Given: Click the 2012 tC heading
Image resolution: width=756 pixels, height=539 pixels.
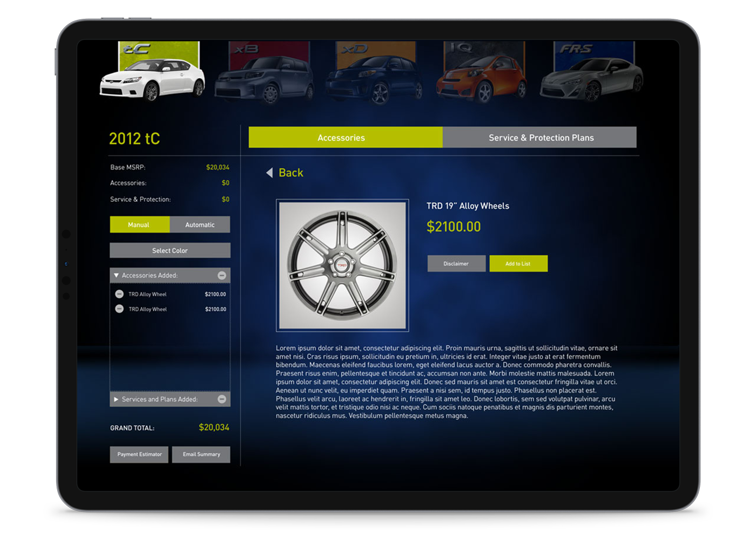Looking at the screenshot, I should coord(134,139).
